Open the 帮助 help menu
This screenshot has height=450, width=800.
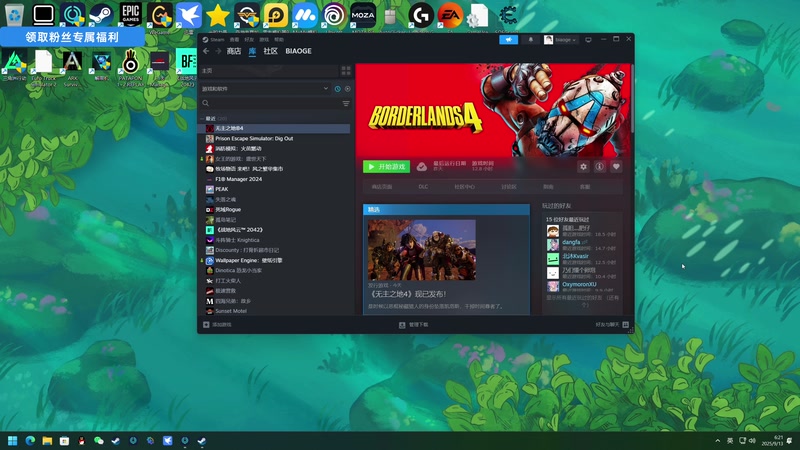pyautogui.click(x=279, y=39)
